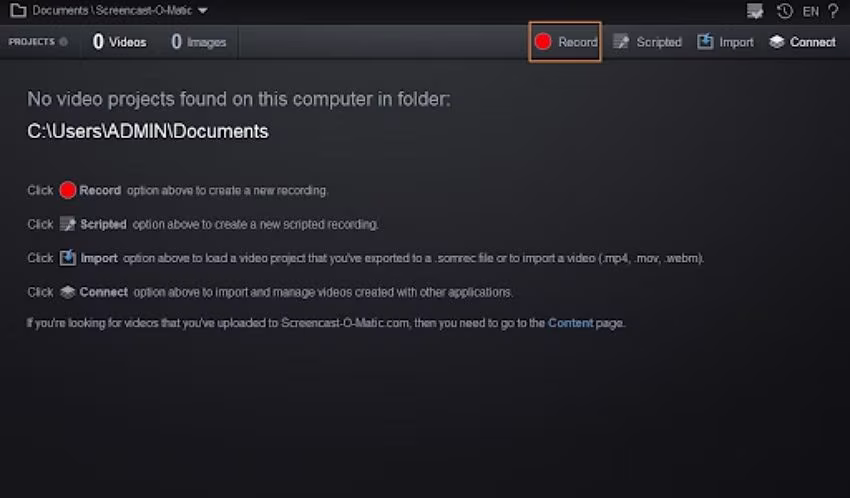Click the C:\Users\ADMIN\Documents folder path text
850x498 pixels.
click(x=148, y=131)
